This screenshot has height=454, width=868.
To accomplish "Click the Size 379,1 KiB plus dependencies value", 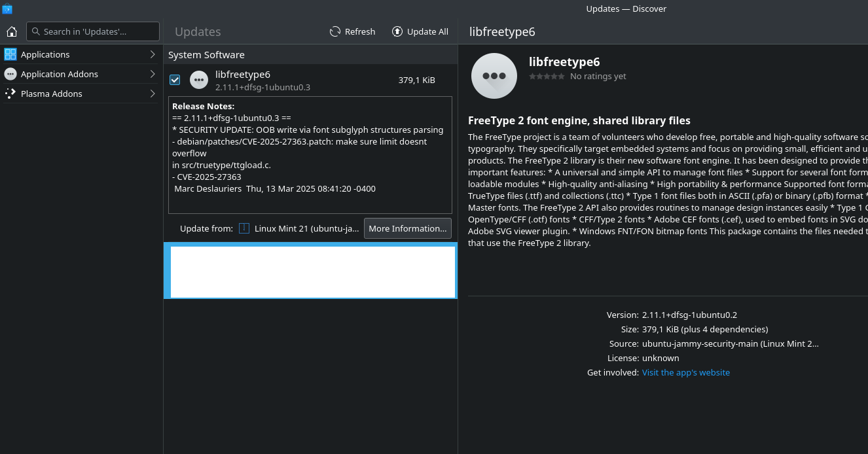I will [705, 329].
